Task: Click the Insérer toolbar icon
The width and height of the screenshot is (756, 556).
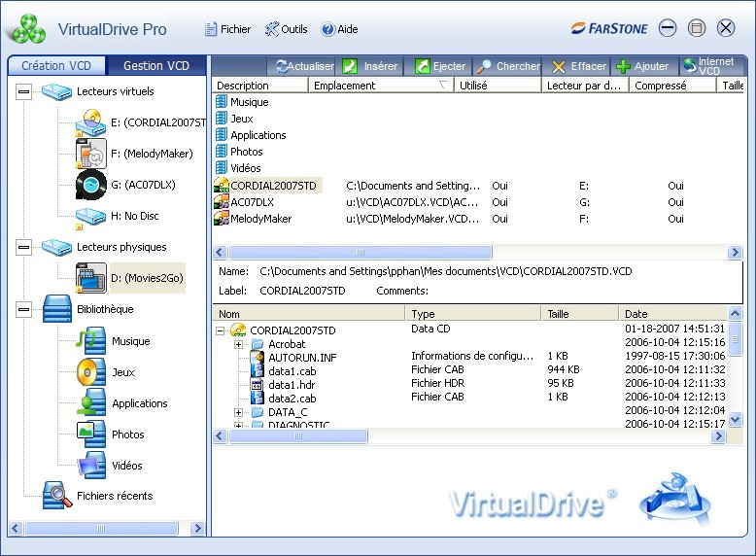Action: (x=350, y=66)
